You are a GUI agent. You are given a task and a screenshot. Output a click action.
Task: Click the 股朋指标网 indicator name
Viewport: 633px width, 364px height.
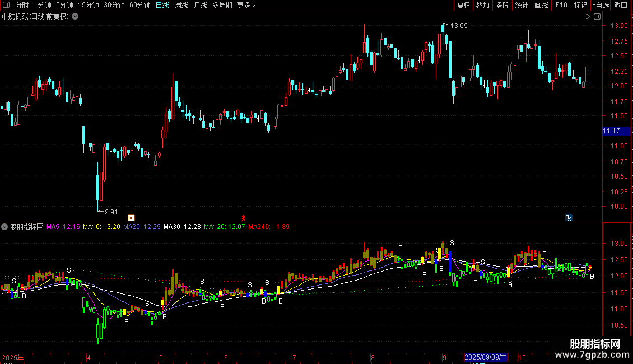27,227
